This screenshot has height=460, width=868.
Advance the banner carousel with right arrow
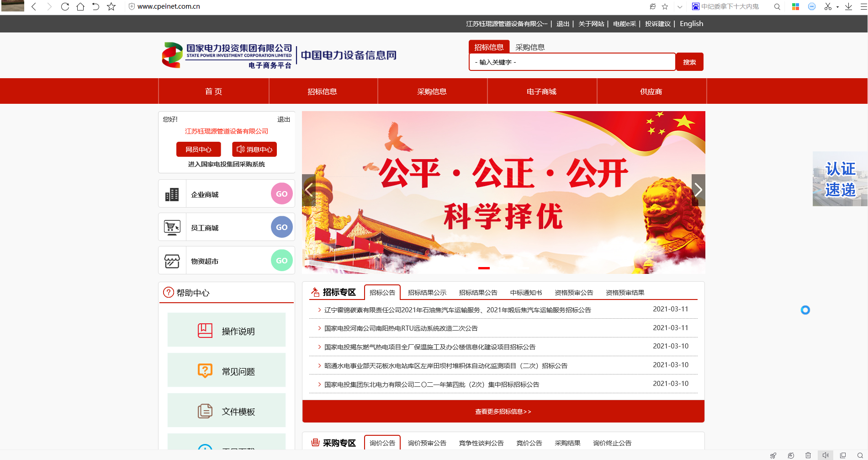[698, 189]
